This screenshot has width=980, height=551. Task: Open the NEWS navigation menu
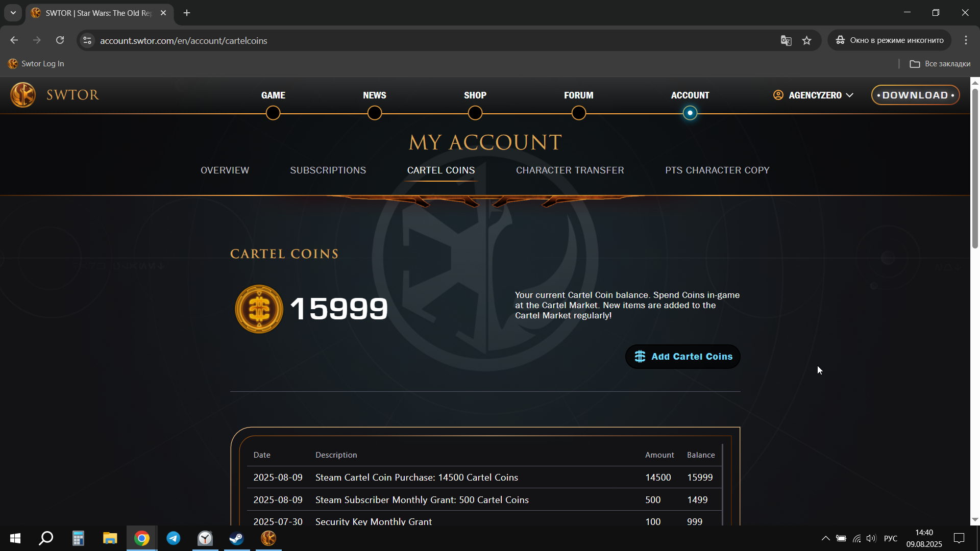(x=374, y=95)
